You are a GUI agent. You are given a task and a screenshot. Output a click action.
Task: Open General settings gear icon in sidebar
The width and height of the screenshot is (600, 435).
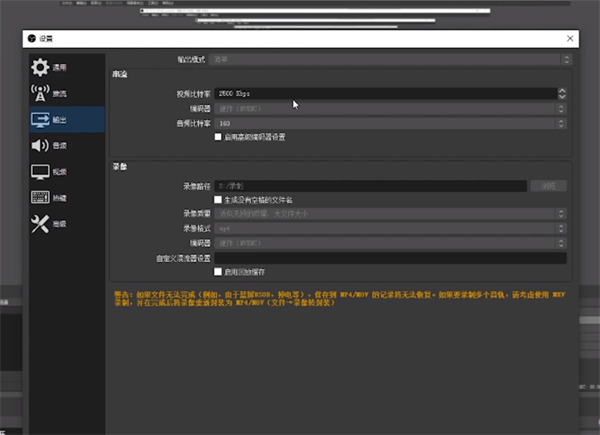point(40,67)
